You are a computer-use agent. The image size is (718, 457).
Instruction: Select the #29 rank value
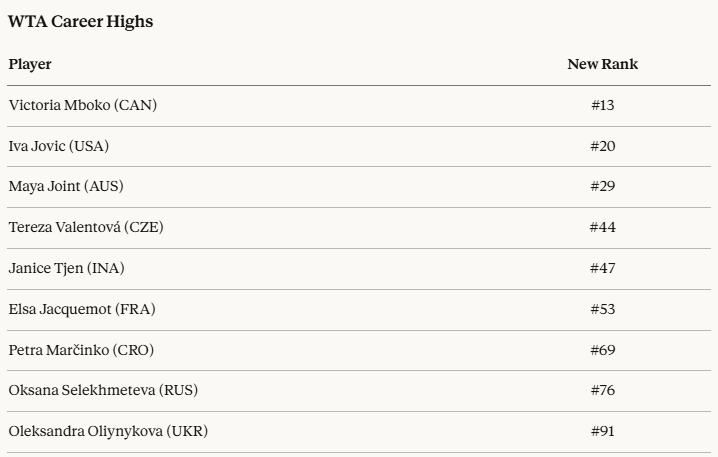pyautogui.click(x=602, y=187)
